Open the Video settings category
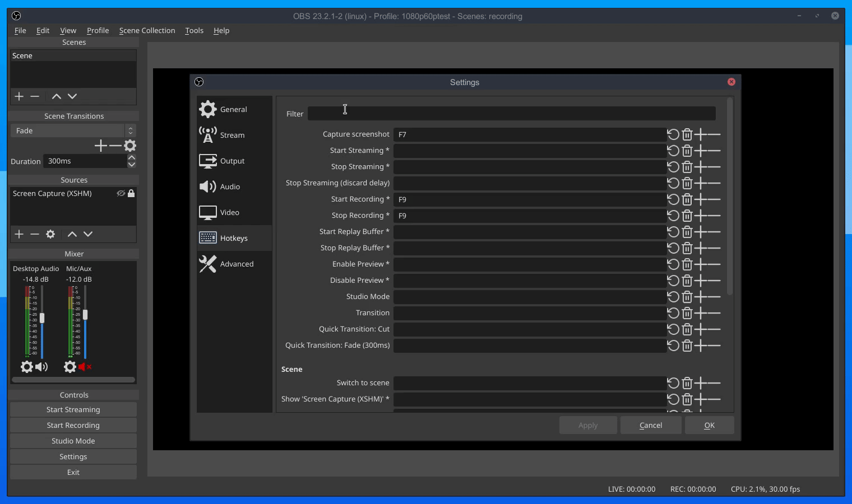 [234, 212]
